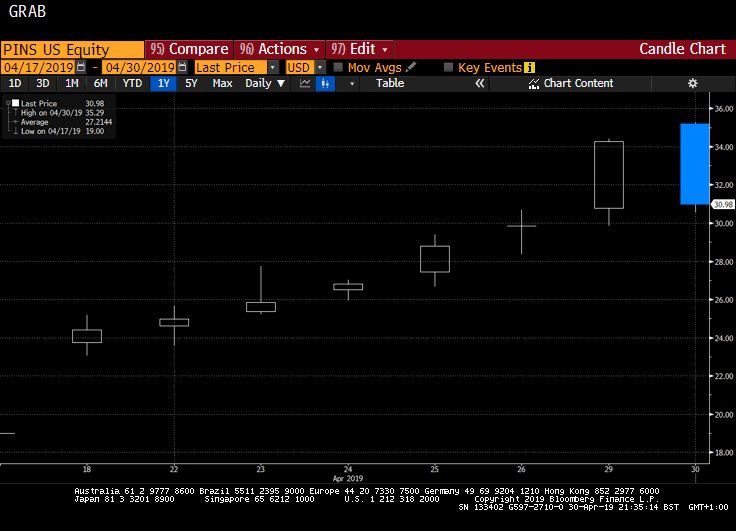Open start date calendar picker icon
736x531 pixels.
(x=81, y=67)
